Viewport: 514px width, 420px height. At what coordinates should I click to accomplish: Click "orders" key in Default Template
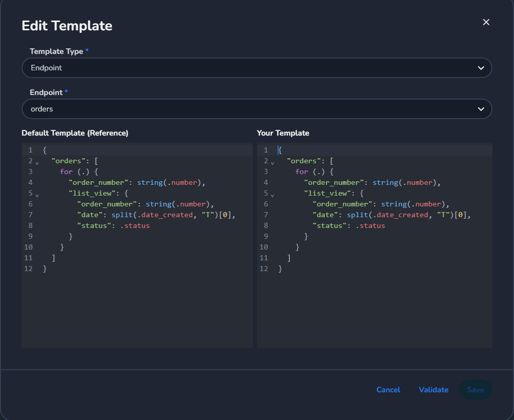pyautogui.click(x=68, y=161)
